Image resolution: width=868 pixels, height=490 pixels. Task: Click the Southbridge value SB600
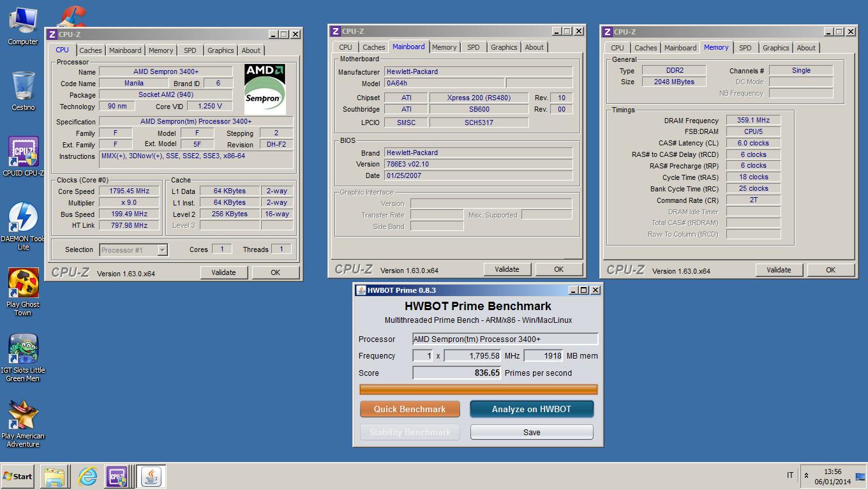479,109
